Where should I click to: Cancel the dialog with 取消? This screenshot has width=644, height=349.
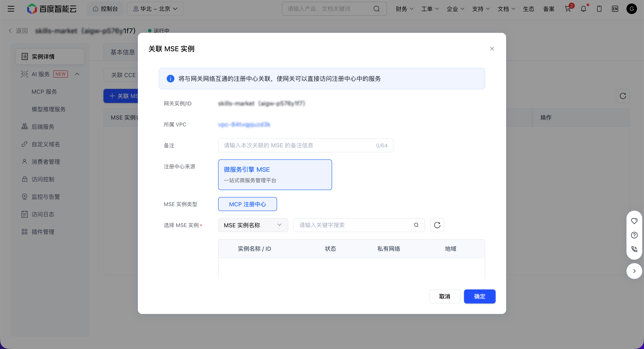coord(445,296)
